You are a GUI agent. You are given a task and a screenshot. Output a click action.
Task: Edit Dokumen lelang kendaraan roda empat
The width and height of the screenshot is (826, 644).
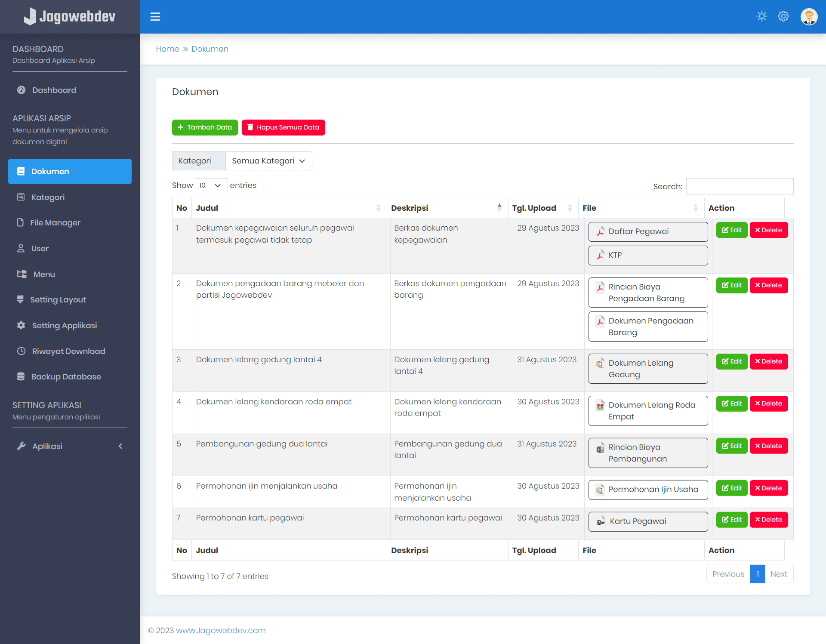(x=732, y=404)
